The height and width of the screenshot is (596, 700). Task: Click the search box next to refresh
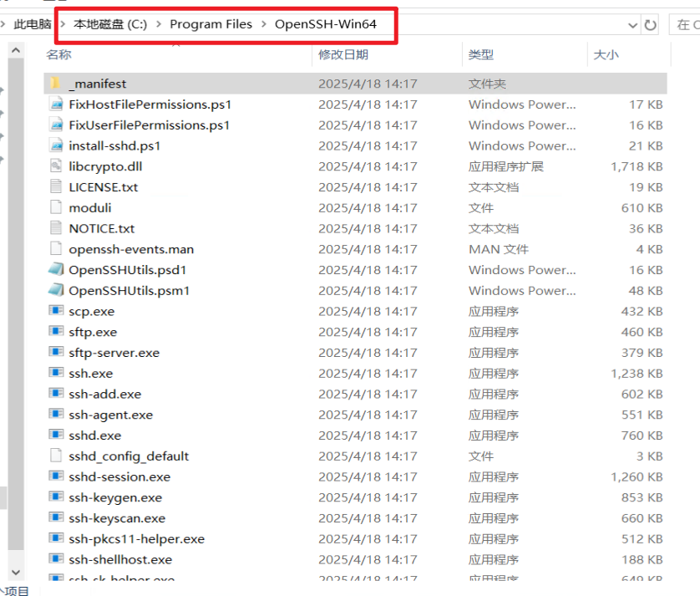coord(684,24)
